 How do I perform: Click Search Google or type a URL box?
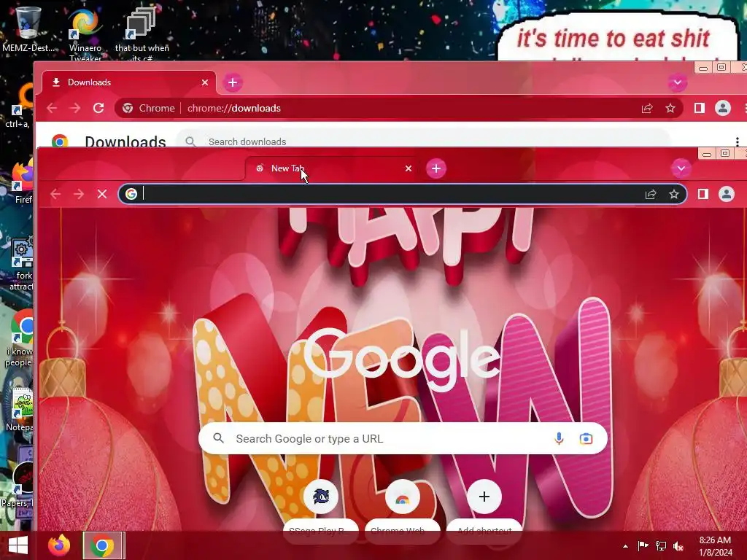pyautogui.click(x=403, y=438)
